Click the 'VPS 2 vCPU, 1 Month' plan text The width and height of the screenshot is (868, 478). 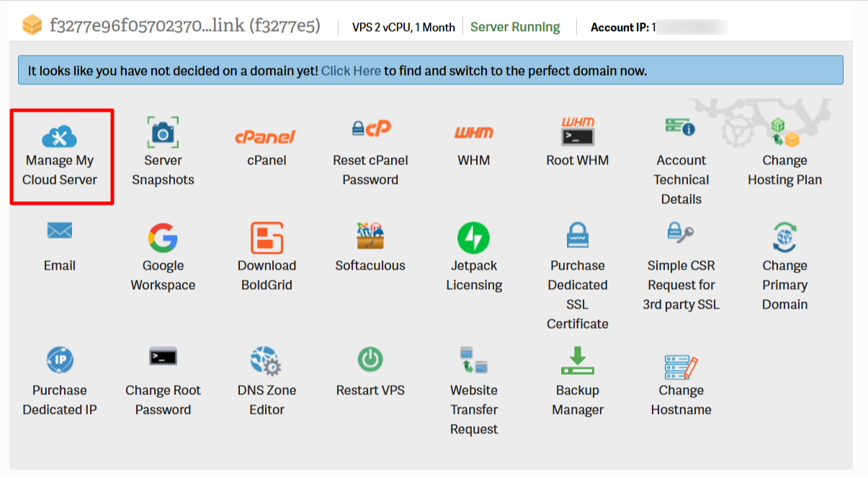403,27
